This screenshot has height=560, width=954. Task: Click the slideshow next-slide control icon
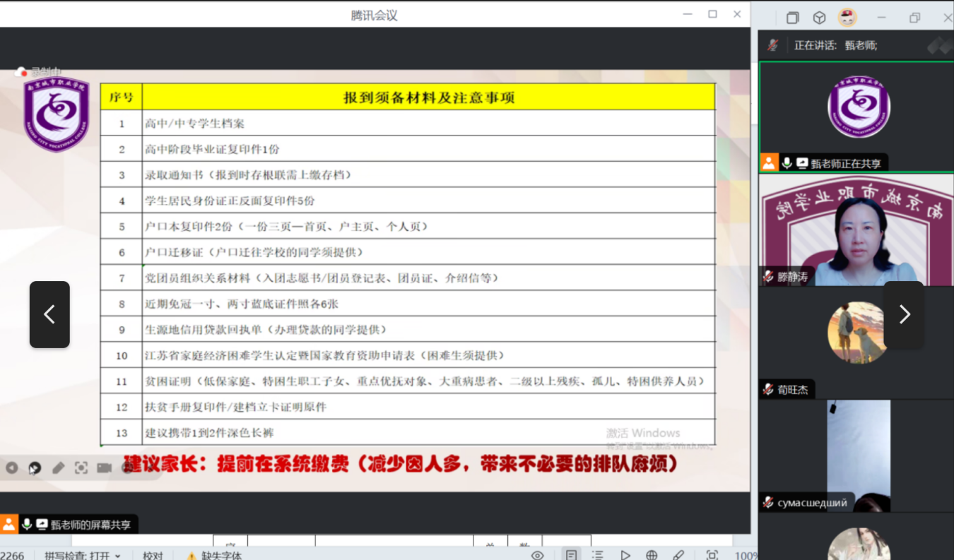[35, 467]
